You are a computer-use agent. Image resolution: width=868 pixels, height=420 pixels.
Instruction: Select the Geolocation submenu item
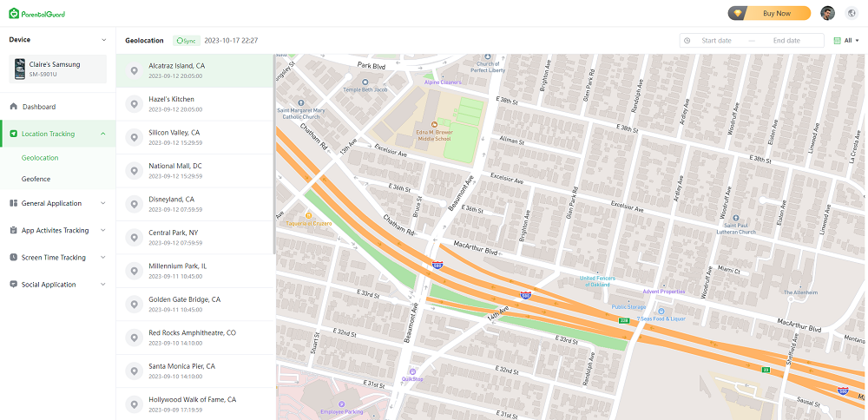pos(40,158)
